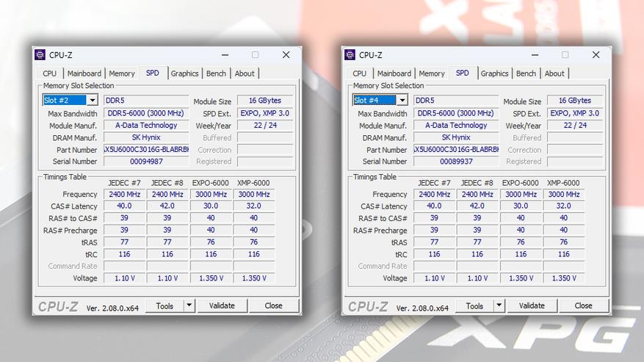Close the left CPU-Z window with X
The image size is (644, 362).
click(286, 54)
